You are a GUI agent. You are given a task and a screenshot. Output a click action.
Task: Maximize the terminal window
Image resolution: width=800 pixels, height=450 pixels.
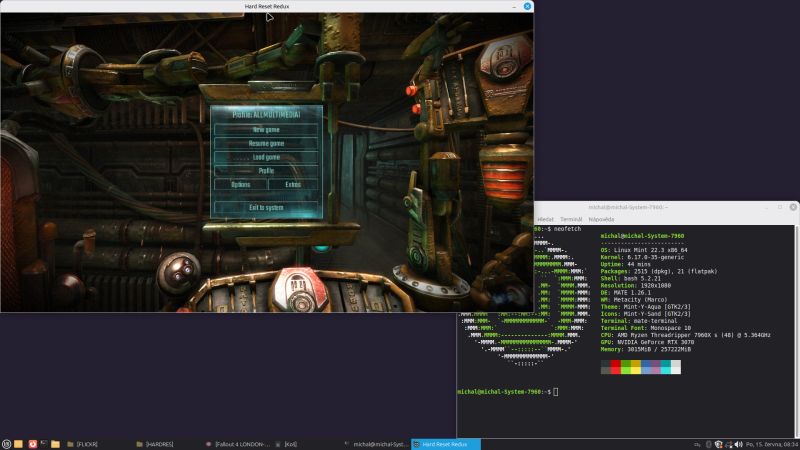point(780,207)
